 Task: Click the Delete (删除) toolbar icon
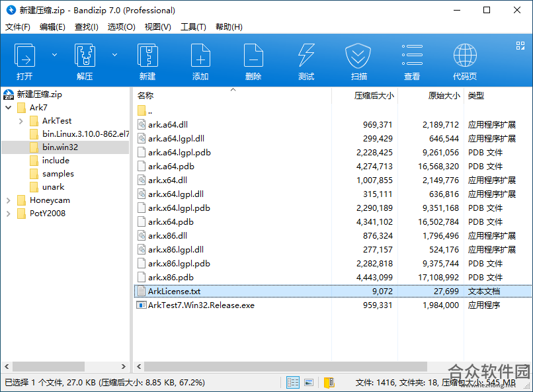(x=253, y=55)
